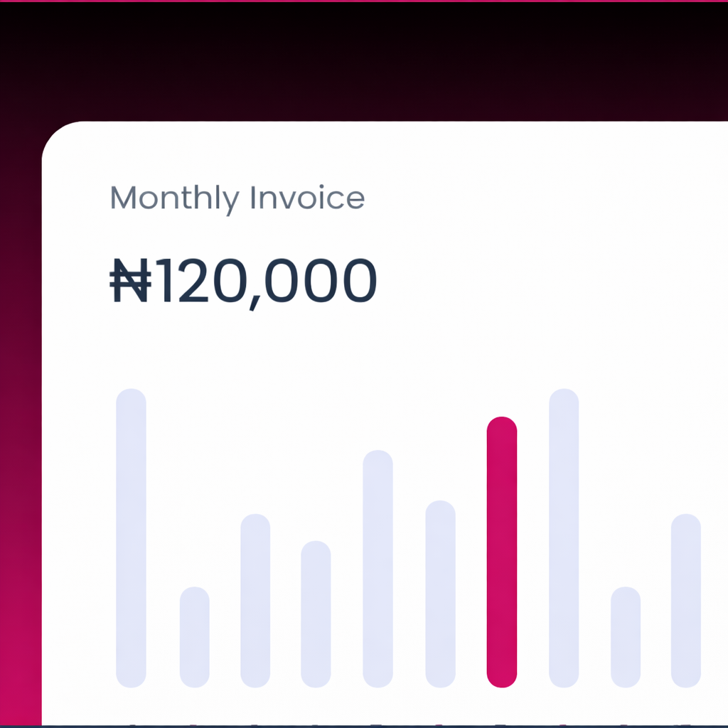Click the highlighted pink bar in the chart
The image size is (728, 728).
pos(501,552)
